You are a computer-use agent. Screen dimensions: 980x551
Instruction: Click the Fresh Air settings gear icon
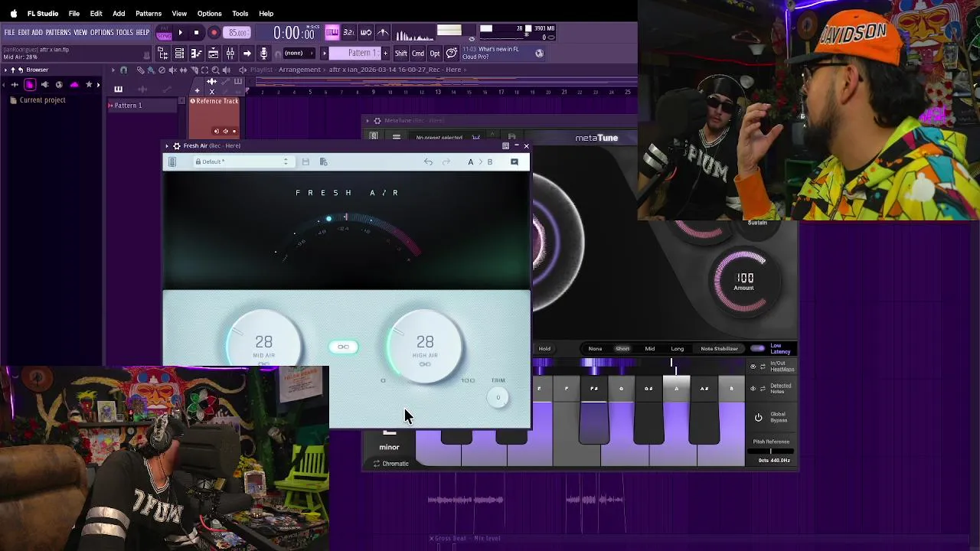click(x=177, y=145)
